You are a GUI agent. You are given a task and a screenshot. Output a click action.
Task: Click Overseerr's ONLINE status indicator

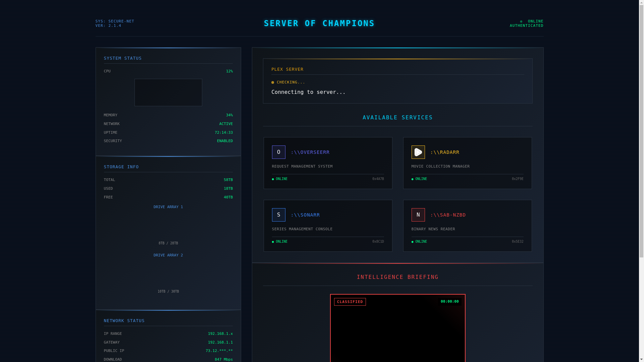pyautogui.click(x=280, y=179)
